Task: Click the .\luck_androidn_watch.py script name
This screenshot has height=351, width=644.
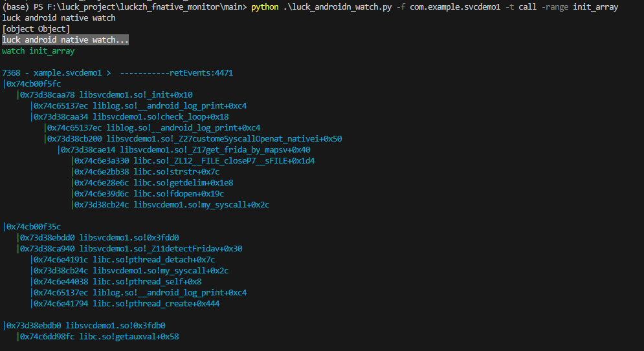Action: (338, 7)
